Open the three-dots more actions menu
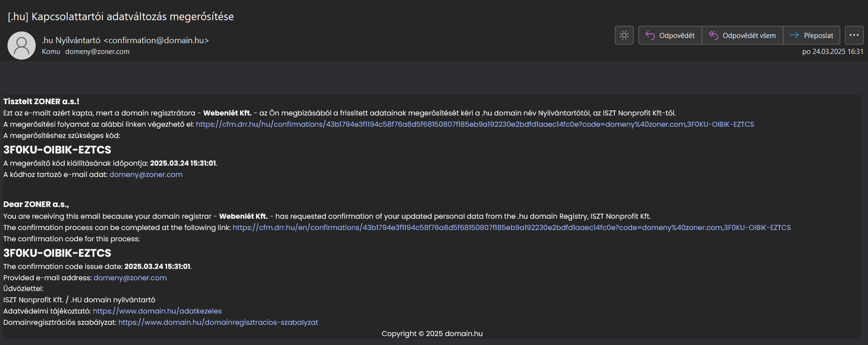868x345 pixels. 854,35
